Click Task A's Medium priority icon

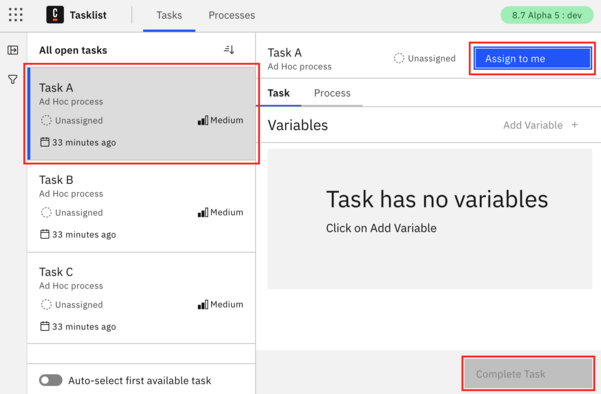203,120
